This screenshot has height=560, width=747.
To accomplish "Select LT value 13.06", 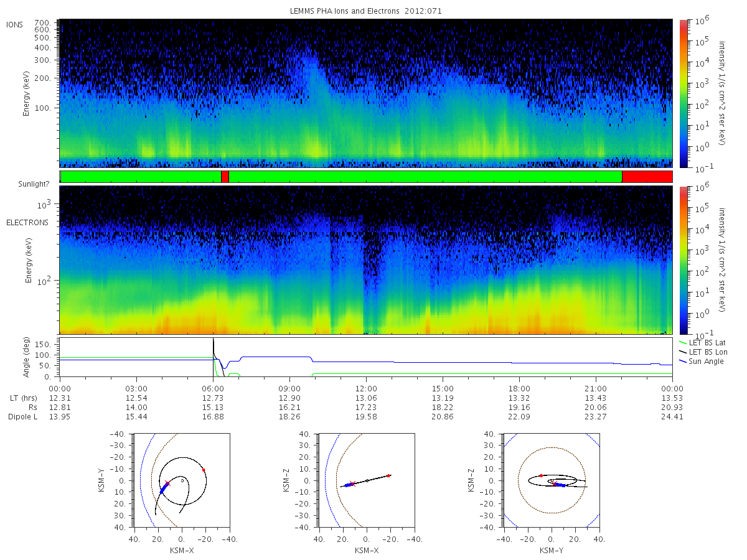I will pos(366,398).
